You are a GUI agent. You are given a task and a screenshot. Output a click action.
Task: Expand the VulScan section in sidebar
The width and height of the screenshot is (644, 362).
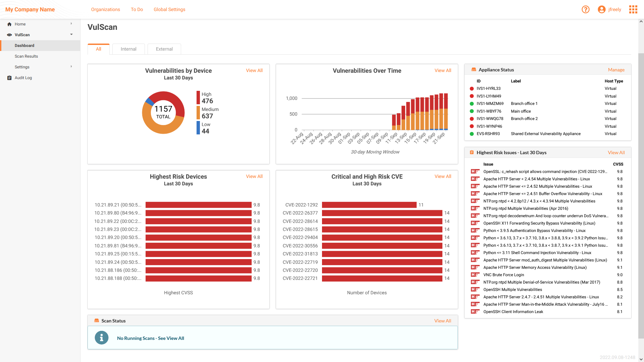point(71,35)
